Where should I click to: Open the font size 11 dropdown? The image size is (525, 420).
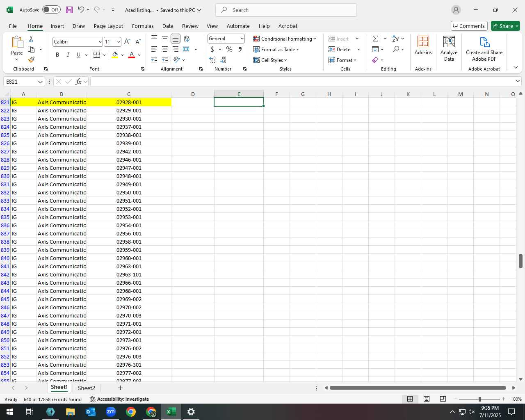[119, 42]
